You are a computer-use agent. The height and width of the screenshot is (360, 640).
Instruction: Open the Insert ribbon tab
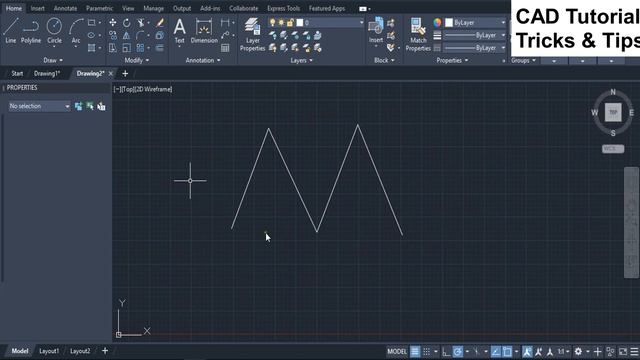tap(38, 8)
